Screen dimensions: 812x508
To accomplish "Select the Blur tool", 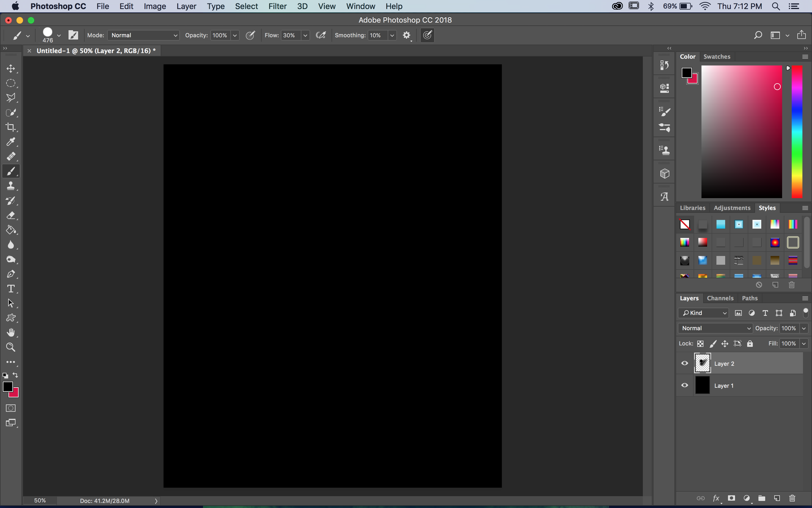I will pos(11,245).
